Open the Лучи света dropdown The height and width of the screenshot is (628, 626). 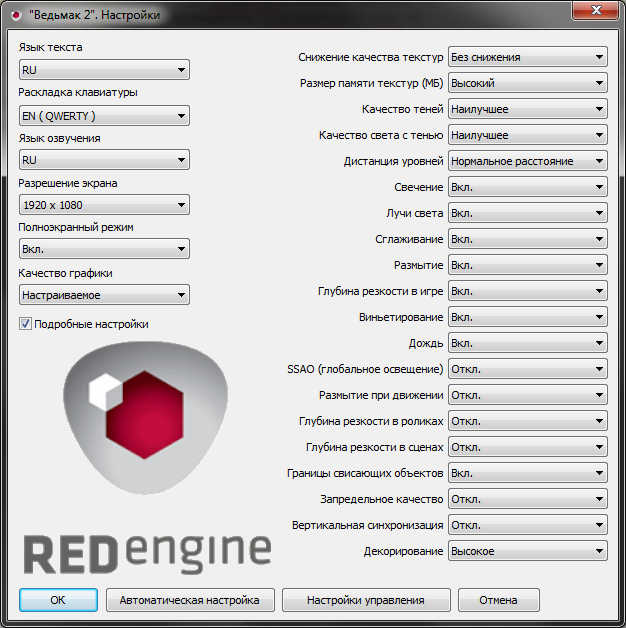(x=527, y=213)
